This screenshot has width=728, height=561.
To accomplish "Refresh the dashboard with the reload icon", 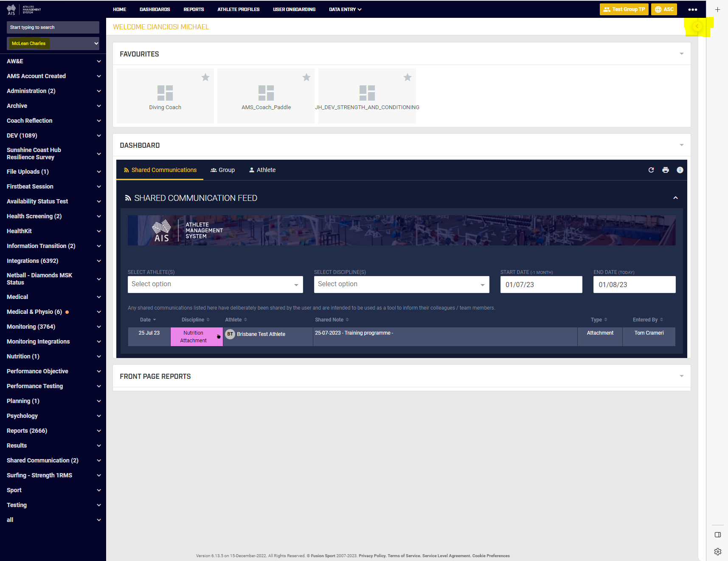I will [x=651, y=170].
